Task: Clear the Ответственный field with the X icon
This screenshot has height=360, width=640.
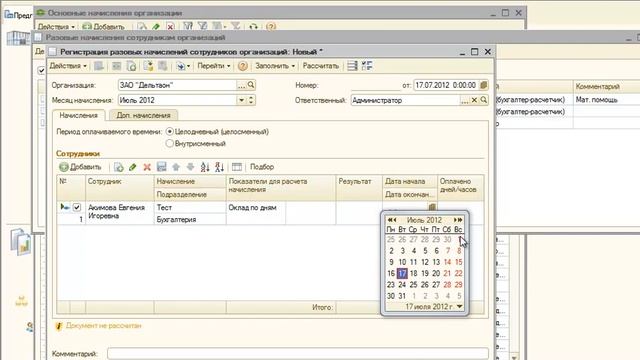Action: [474, 100]
